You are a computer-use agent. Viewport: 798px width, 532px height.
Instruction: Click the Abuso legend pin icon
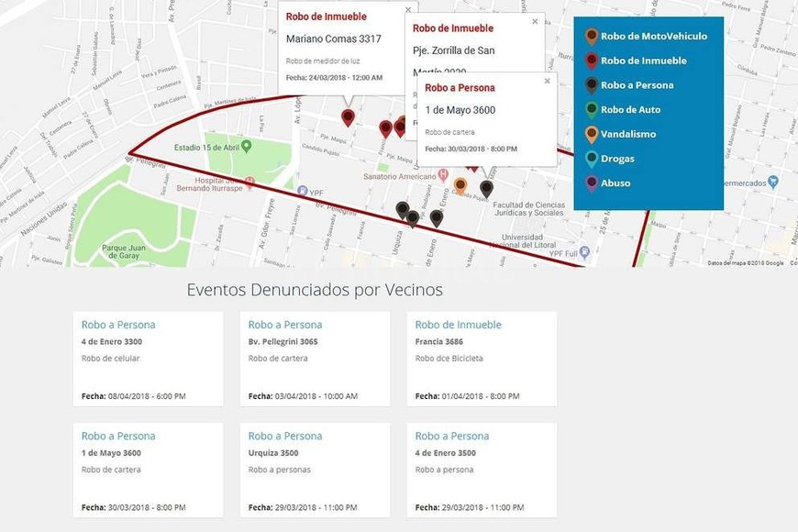point(592,183)
